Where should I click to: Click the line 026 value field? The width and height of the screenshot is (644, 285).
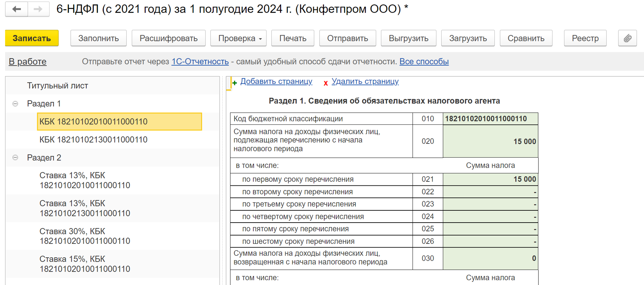point(490,241)
